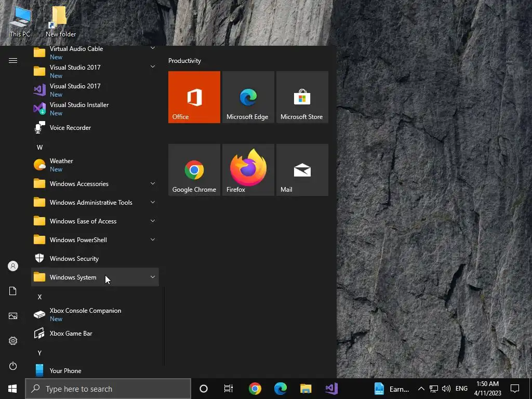Open the Office tile
This screenshot has height=399, width=532.
click(x=194, y=97)
